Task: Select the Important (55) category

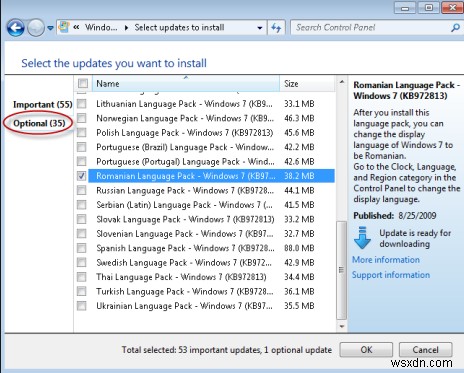Action: pyautogui.click(x=43, y=105)
